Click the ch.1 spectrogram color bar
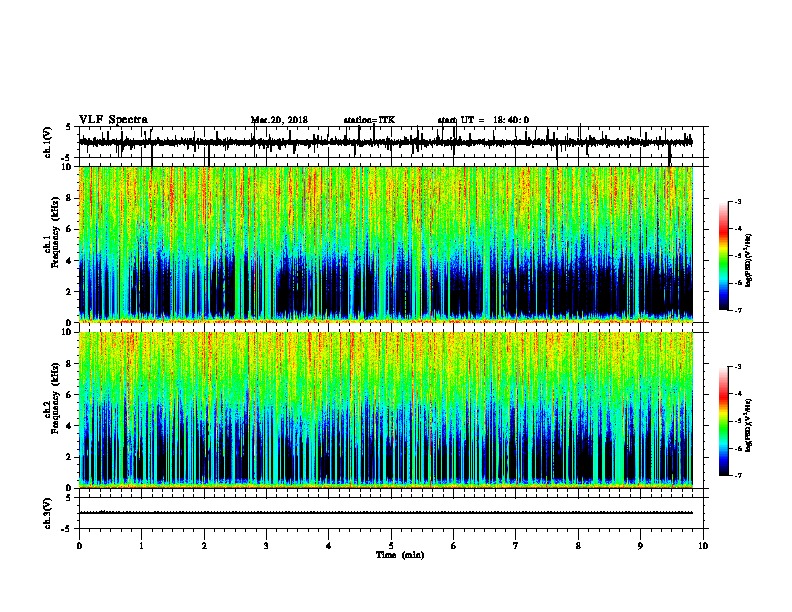 point(724,256)
